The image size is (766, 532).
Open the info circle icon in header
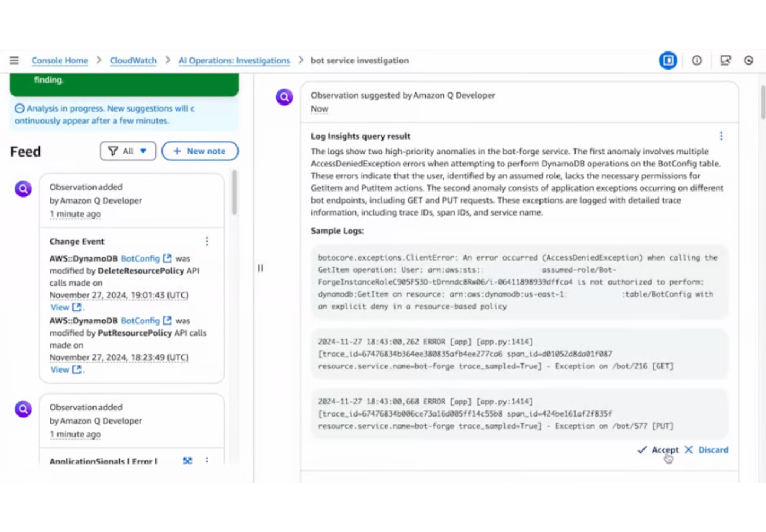point(697,60)
